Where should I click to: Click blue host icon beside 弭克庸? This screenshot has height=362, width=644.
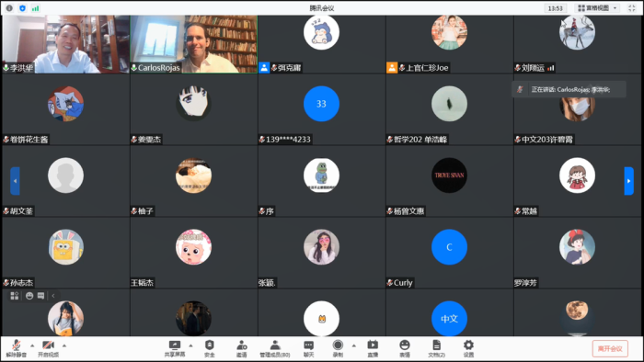264,68
